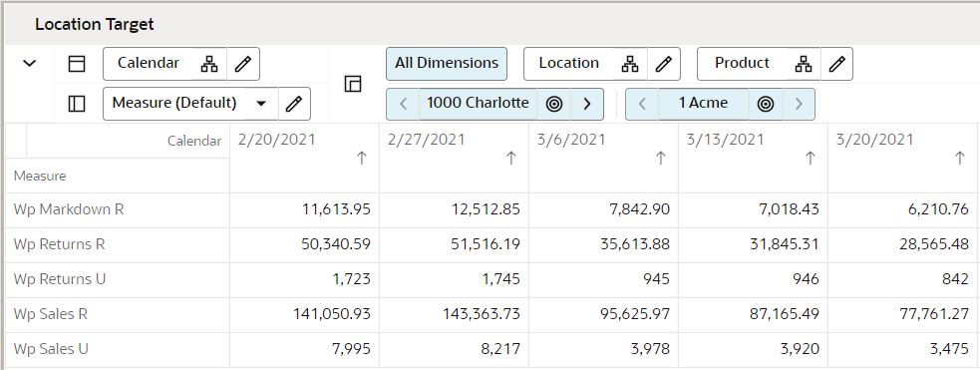Click the cell with value 143,363.73
This screenshot has width=980, height=370.
(x=454, y=314)
